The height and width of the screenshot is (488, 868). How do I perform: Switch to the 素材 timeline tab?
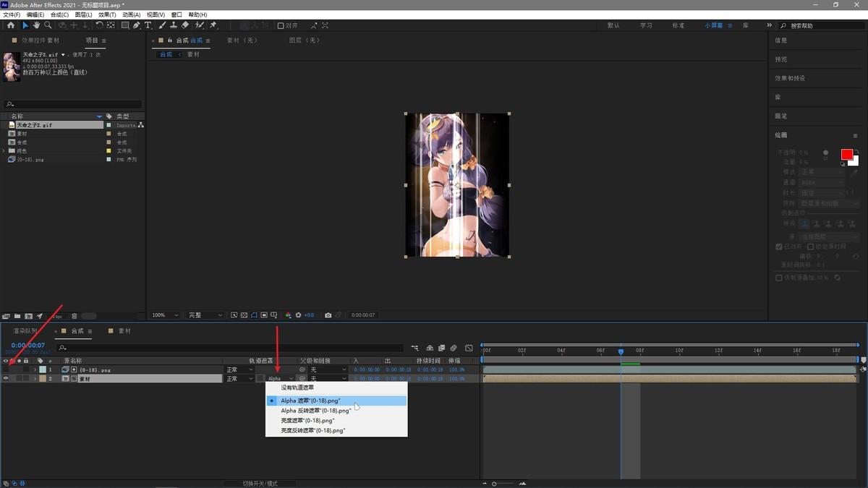click(124, 331)
